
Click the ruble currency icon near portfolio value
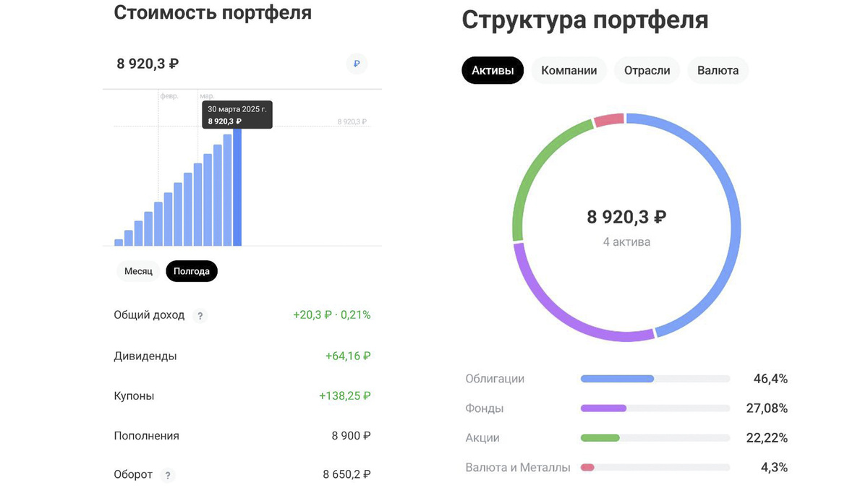pyautogui.click(x=356, y=64)
